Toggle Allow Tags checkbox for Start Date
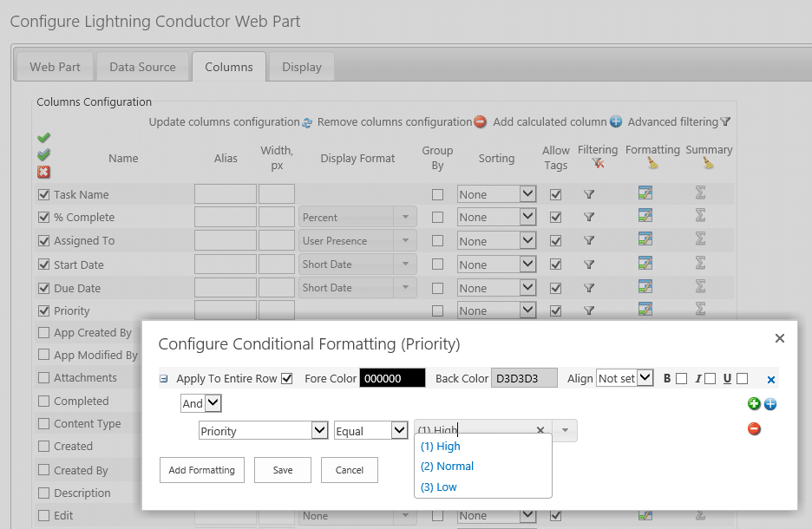Viewport: 812px width, 529px height. (556, 264)
